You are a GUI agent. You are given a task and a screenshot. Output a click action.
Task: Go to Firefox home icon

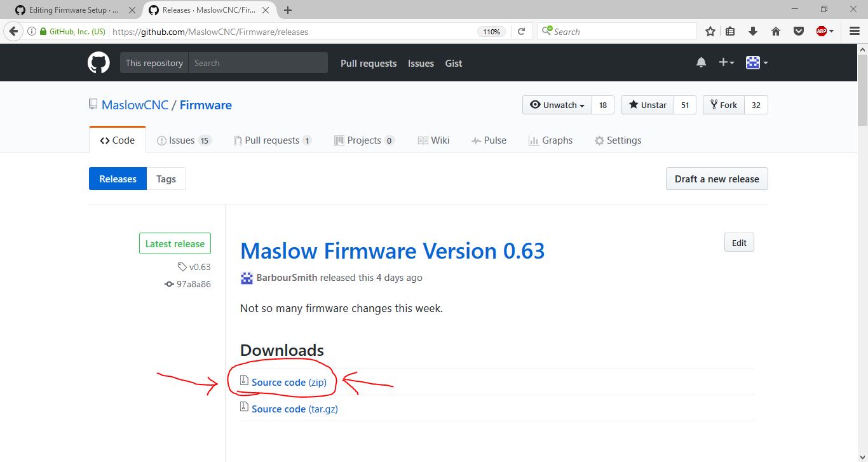pyautogui.click(x=776, y=31)
